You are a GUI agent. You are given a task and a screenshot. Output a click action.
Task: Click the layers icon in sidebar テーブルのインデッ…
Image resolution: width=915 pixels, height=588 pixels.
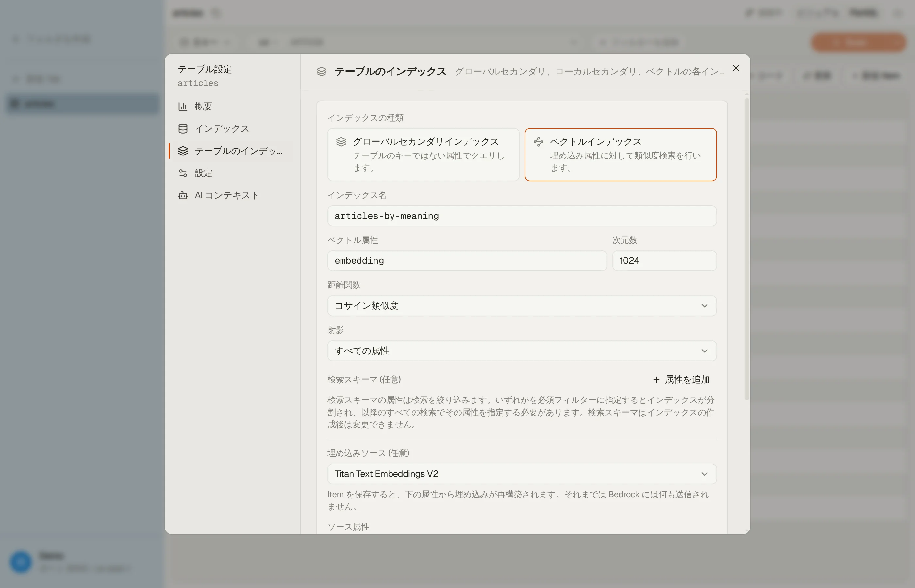pyautogui.click(x=183, y=151)
